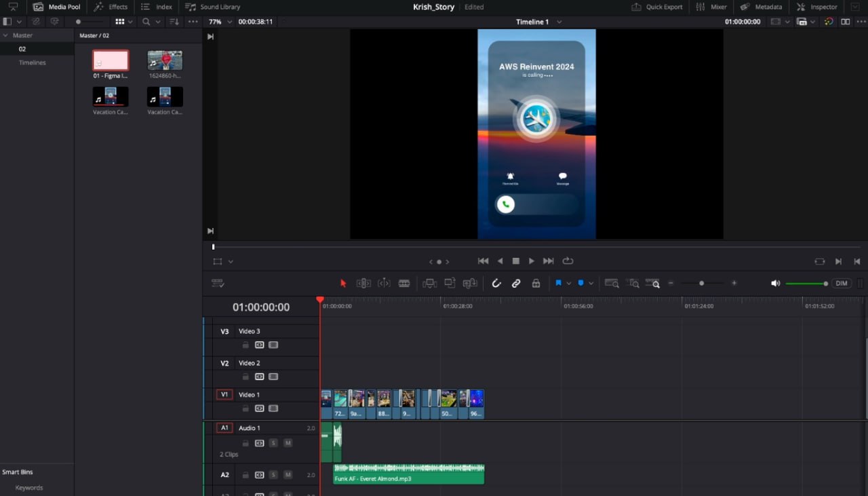The image size is (868, 496).
Task: Click the Play forward button
Action: (532, 261)
